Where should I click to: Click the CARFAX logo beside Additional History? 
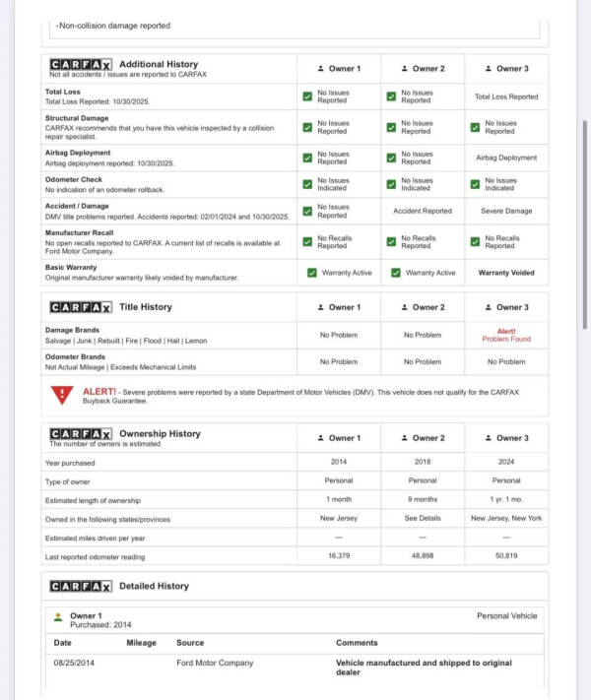(81, 65)
